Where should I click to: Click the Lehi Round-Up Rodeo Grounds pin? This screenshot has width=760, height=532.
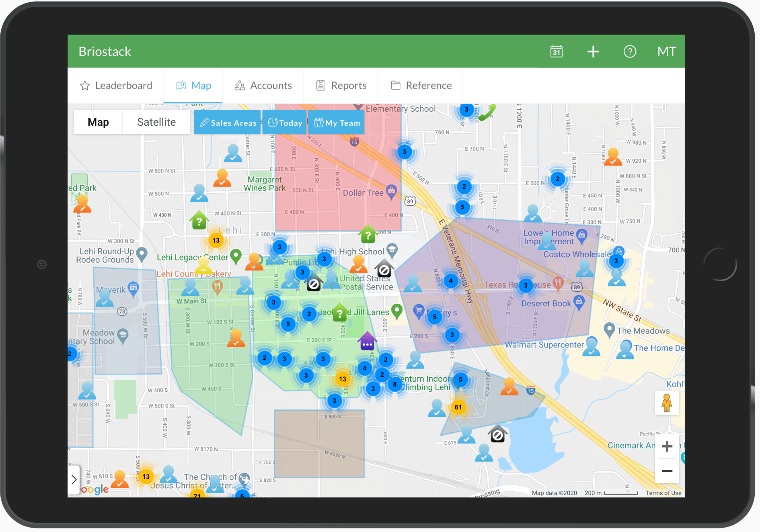(x=142, y=255)
